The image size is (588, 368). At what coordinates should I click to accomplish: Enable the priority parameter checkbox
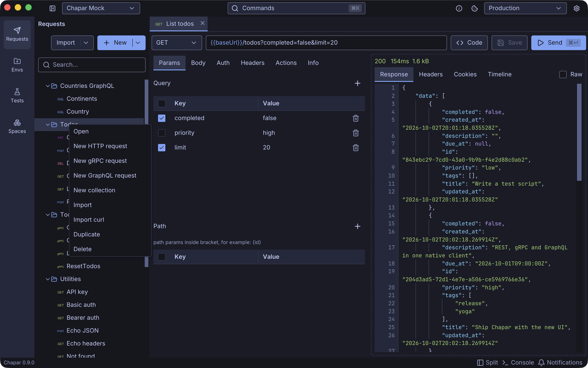tap(162, 133)
